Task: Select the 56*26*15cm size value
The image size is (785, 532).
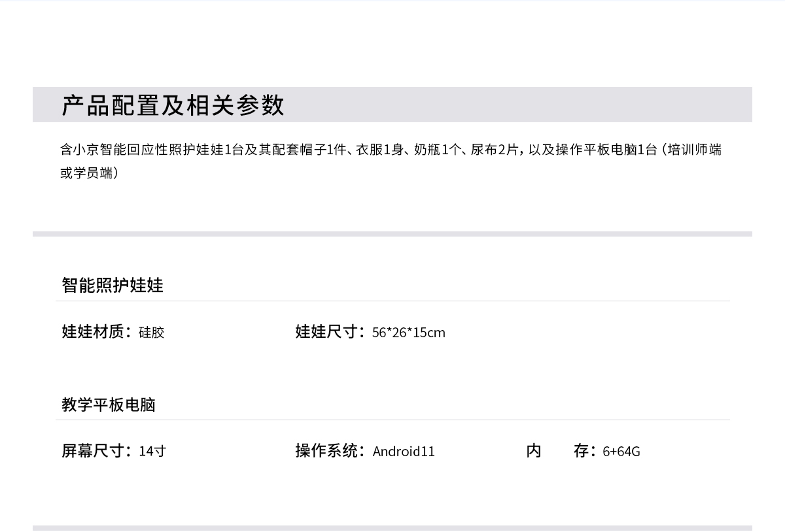Action: click(x=408, y=333)
